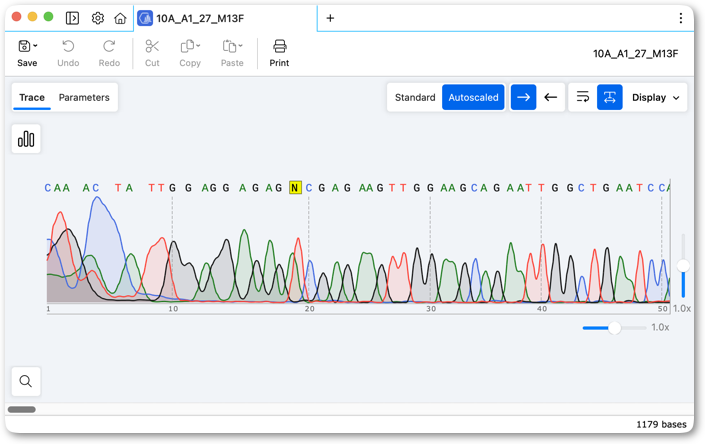Toggle fit-to-width trace view
The image size is (705, 444).
pyautogui.click(x=610, y=97)
